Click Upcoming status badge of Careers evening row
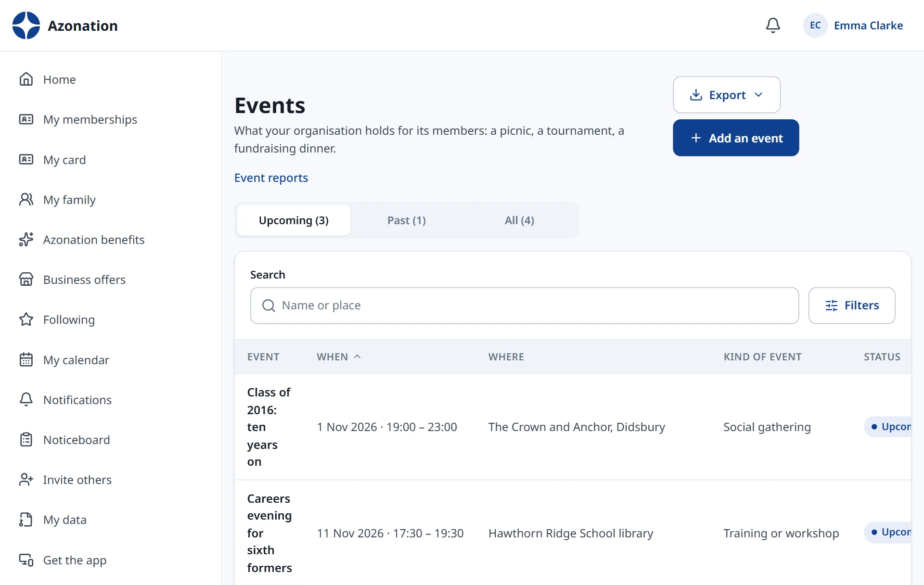The height and width of the screenshot is (585, 924). click(x=888, y=532)
